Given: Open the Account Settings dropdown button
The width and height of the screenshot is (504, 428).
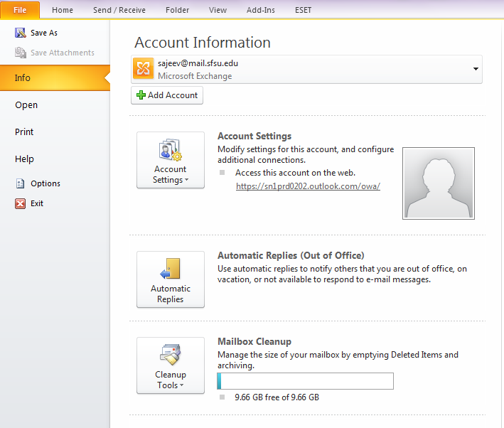Looking at the screenshot, I should (x=171, y=160).
